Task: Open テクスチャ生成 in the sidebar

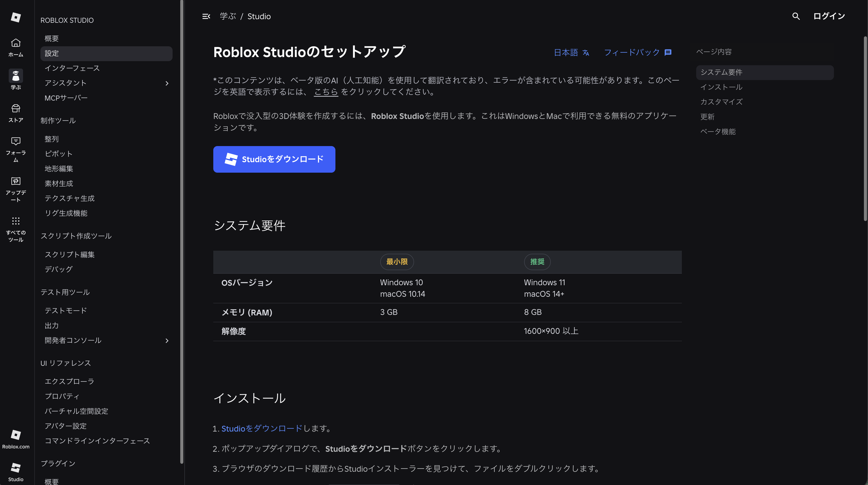Action: (x=69, y=198)
